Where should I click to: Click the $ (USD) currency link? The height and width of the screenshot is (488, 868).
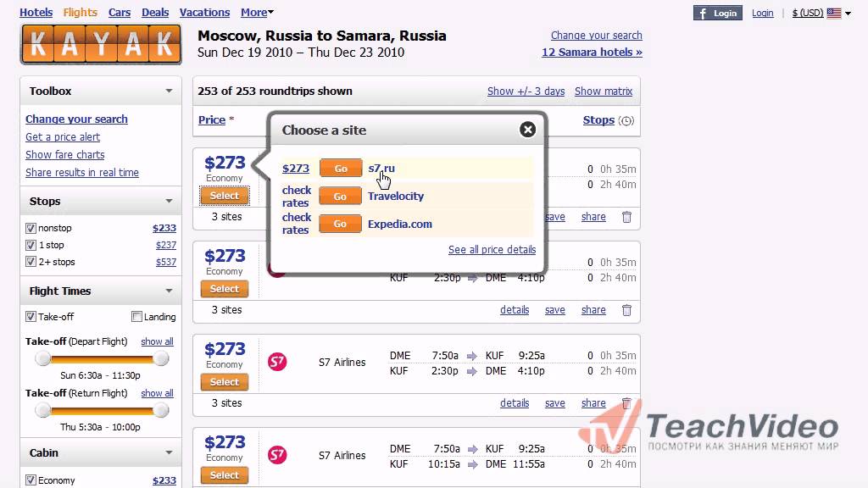pos(808,13)
